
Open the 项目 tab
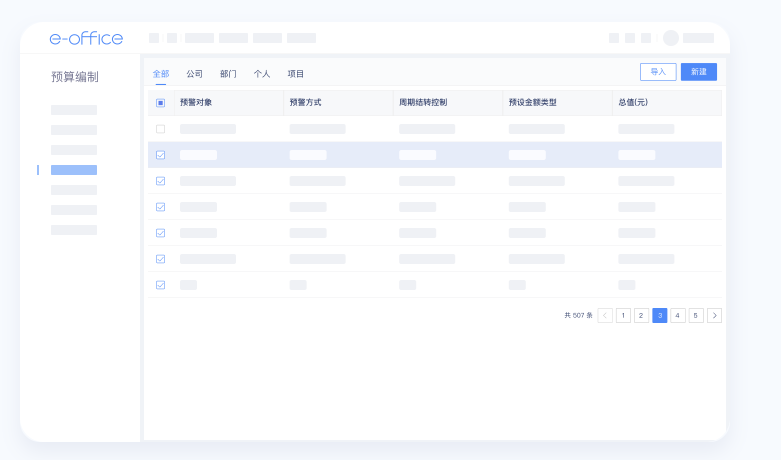click(x=296, y=74)
